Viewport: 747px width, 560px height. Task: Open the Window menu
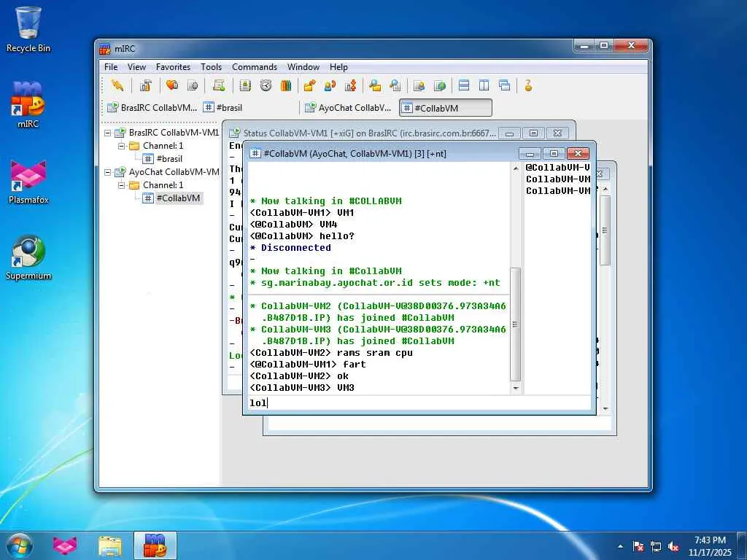pyautogui.click(x=303, y=67)
